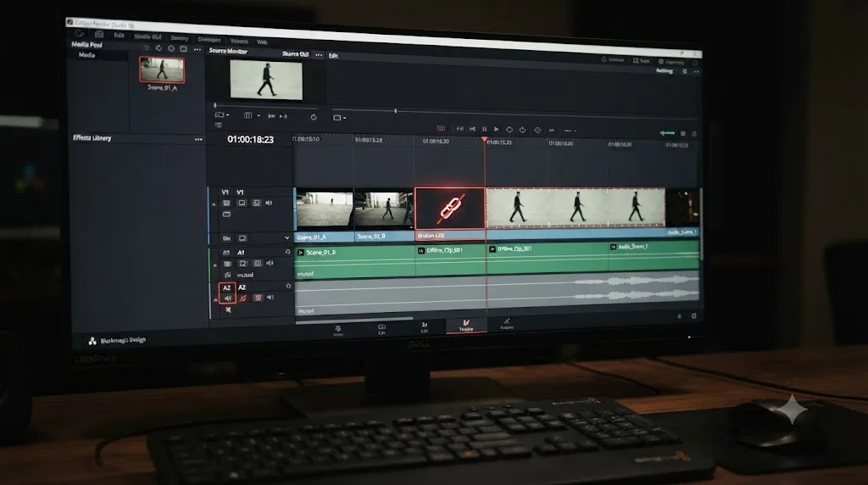The width and height of the screenshot is (868, 485).
Task: Open the last menu bar item after Videos
Action: pos(263,42)
